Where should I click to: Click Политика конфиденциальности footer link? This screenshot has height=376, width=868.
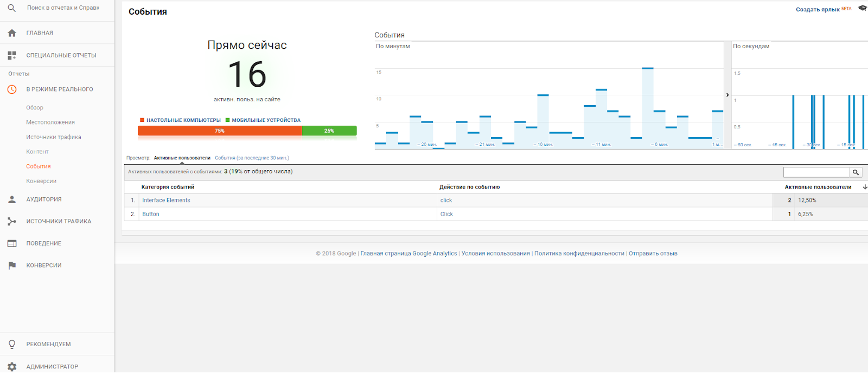(579, 254)
